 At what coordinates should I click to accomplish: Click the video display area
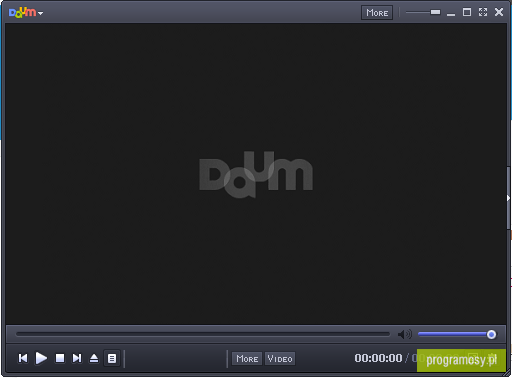tap(256, 173)
